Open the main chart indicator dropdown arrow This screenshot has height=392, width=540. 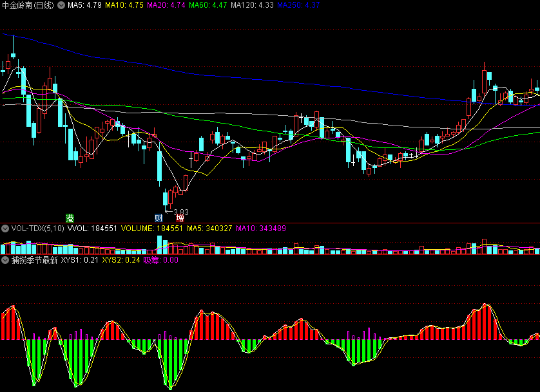click(x=61, y=5)
